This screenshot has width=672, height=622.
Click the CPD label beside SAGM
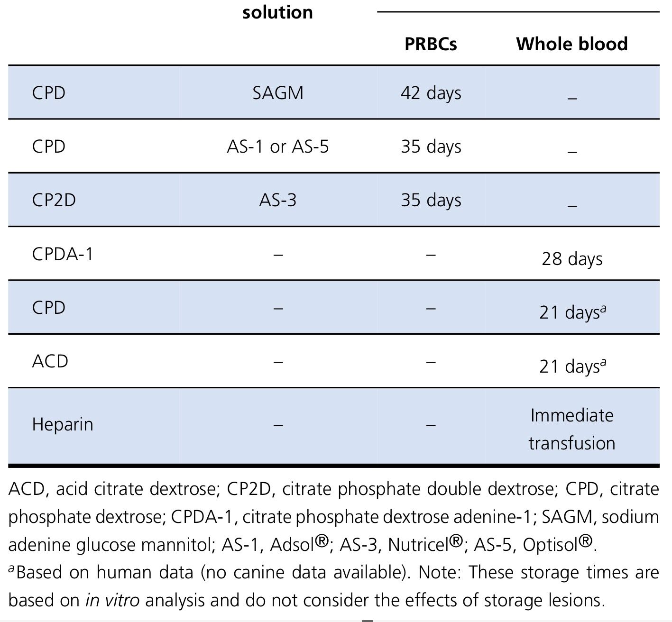click(48, 92)
